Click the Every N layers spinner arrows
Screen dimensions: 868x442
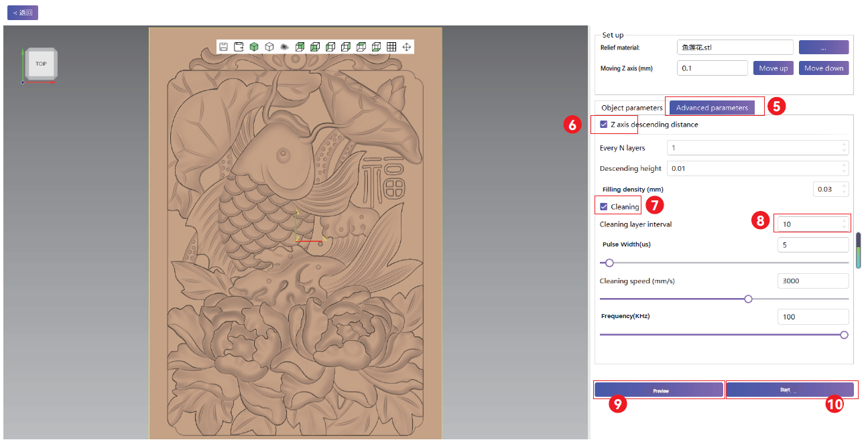pyautogui.click(x=843, y=147)
